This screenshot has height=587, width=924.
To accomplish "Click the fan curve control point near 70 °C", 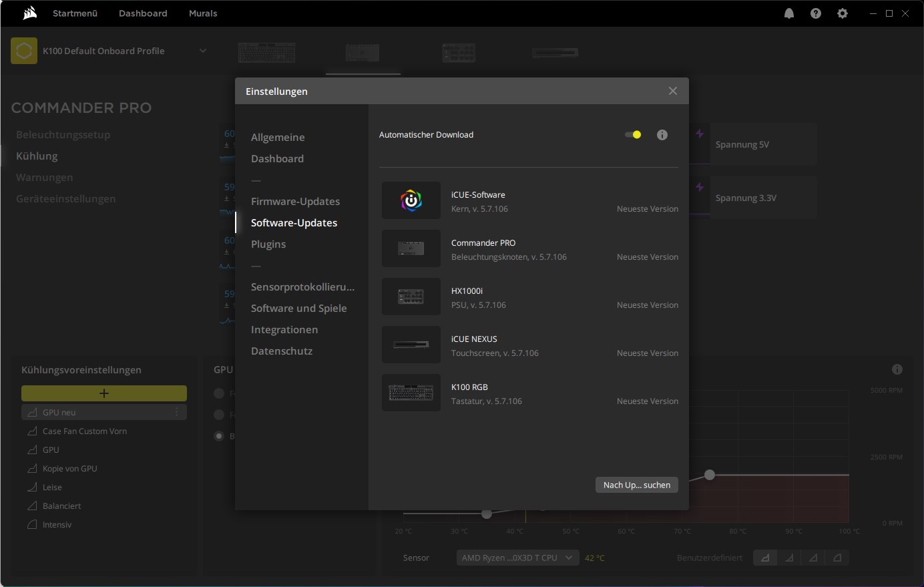I will pyautogui.click(x=710, y=475).
